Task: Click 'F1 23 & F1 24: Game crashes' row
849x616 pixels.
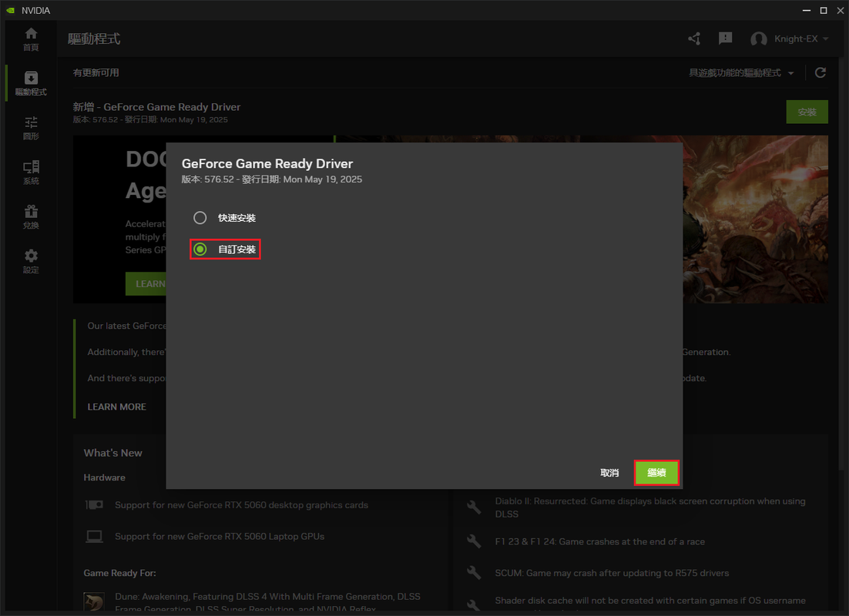Action: click(600, 541)
